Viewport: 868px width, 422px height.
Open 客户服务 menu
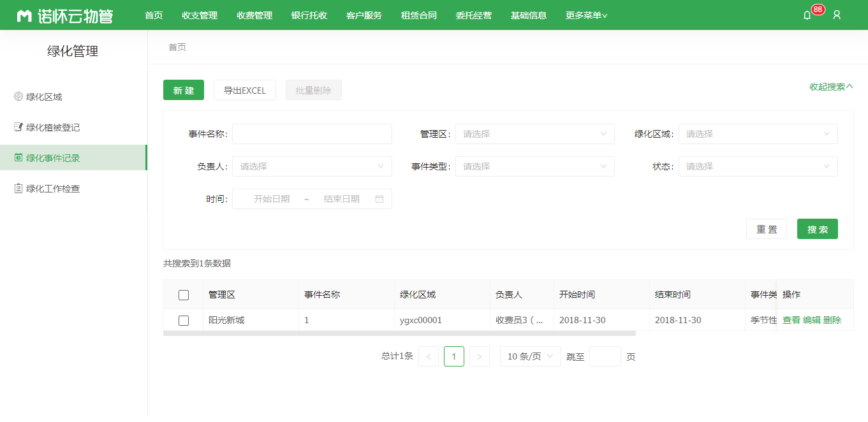coord(364,15)
